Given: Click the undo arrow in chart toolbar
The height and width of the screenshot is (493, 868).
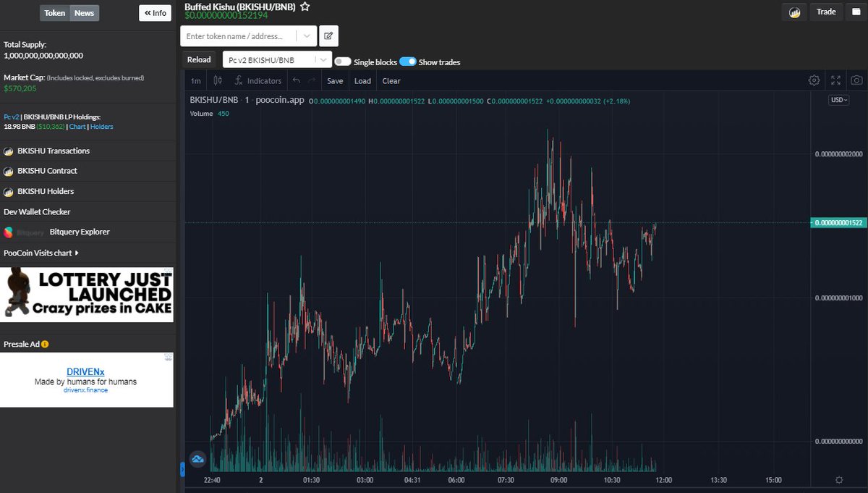Looking at the screenshot, I should pos(297,81).
